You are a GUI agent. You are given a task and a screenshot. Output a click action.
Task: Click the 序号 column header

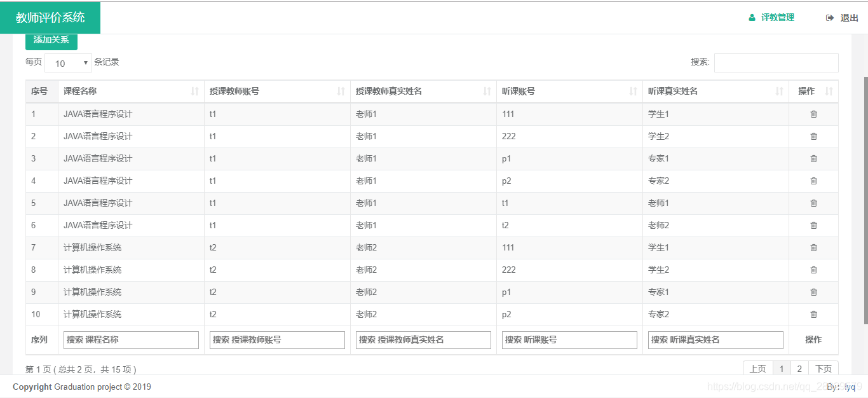point(41,92)
